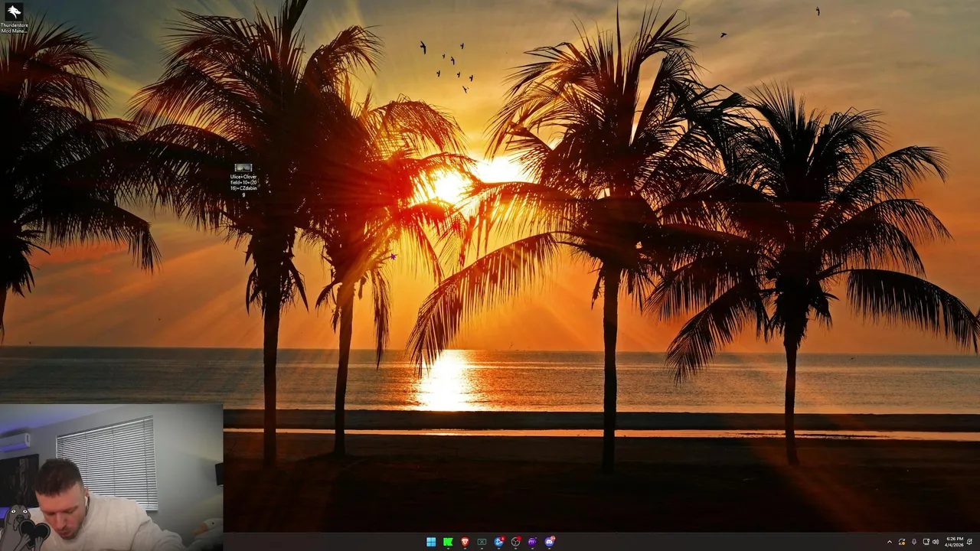Open the dark X-box taskbar app

pyautogui.click(x=482, y=542)
